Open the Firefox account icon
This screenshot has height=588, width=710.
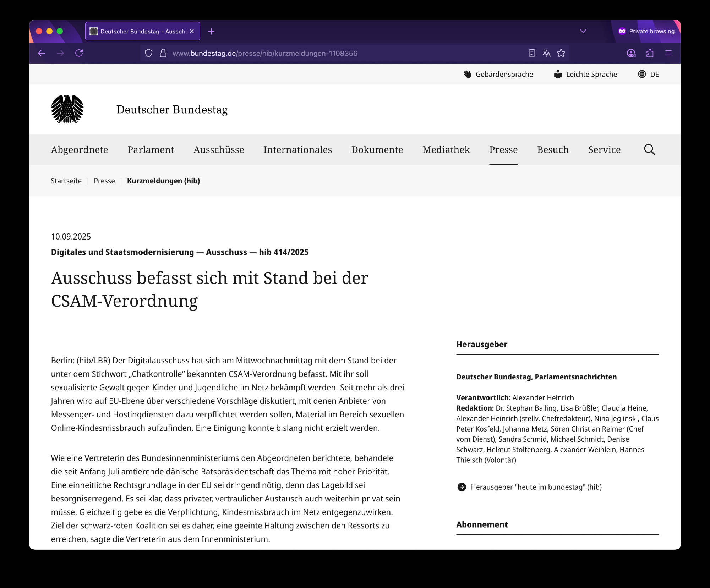coord(631,53)
